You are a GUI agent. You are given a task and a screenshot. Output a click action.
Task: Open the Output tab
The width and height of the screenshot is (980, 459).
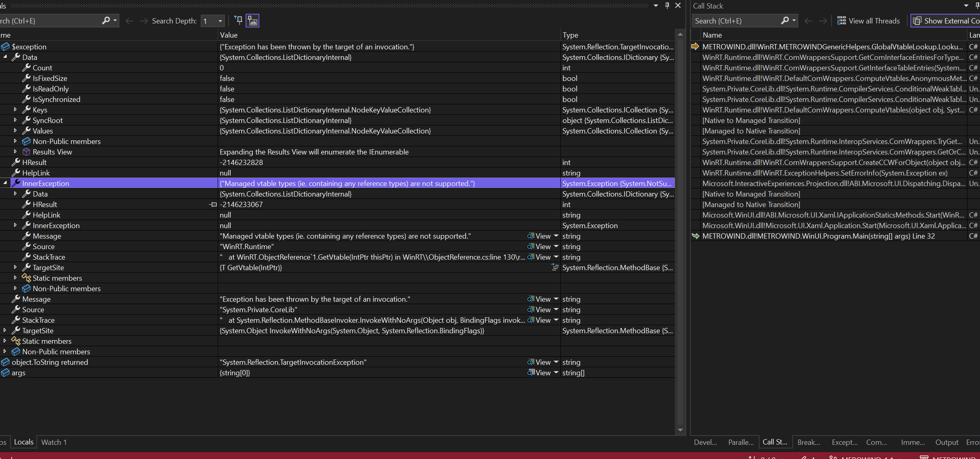coord(946,442)
